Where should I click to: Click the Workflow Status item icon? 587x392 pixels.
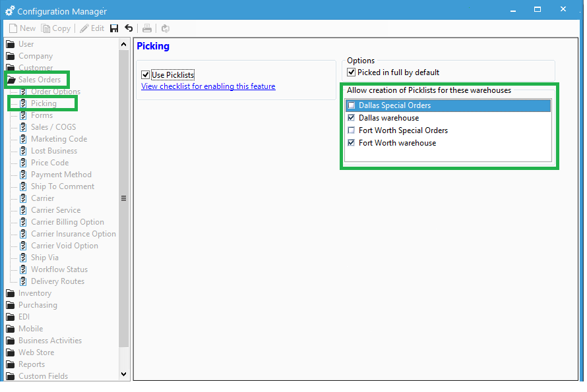pyautogui.click(x=23, y=269)
